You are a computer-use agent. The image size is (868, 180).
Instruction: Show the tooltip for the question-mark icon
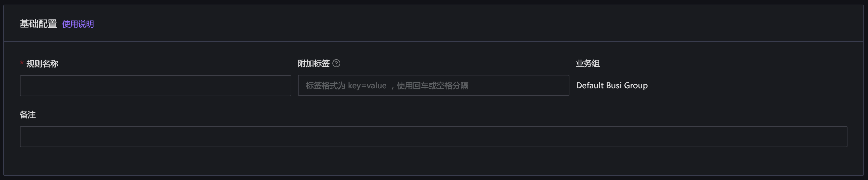point(336,64)
